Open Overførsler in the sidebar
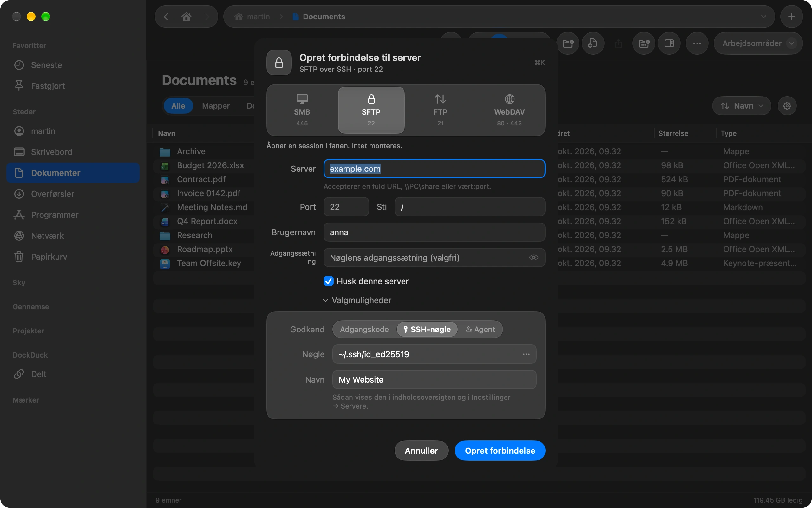812x508 pixels. coord(73,194)
